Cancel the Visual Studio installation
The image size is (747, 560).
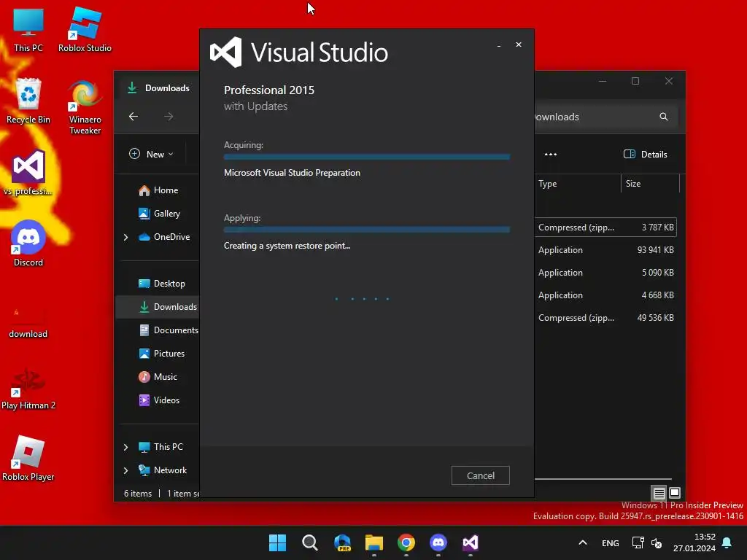(x=480, y=475)
